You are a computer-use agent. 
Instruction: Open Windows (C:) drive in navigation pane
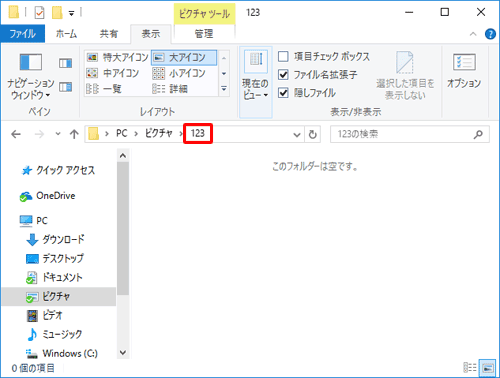[x=62, y=353]
